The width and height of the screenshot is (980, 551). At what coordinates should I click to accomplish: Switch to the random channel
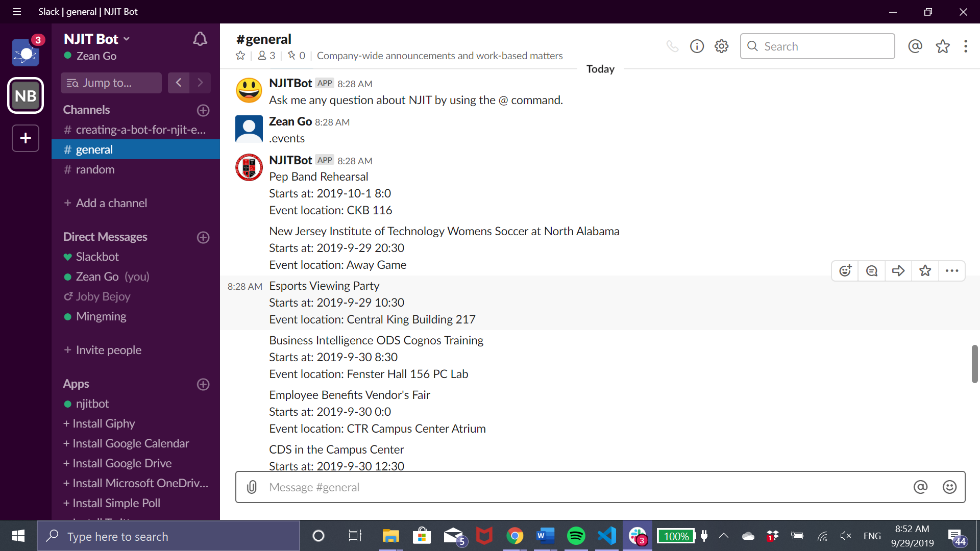click(95, 169)
